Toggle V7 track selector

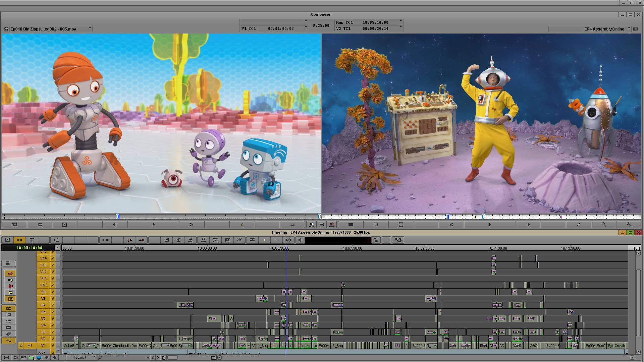[x=43, y=305]
